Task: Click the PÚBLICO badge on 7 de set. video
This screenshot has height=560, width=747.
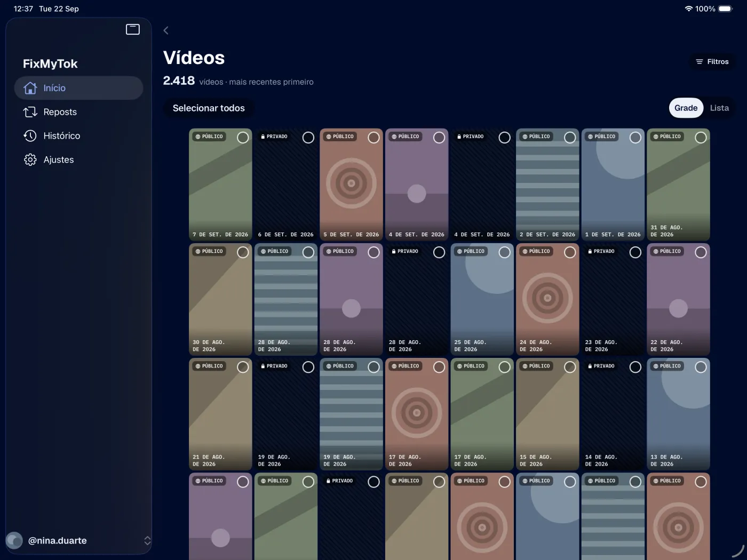Action: [209, 137]
